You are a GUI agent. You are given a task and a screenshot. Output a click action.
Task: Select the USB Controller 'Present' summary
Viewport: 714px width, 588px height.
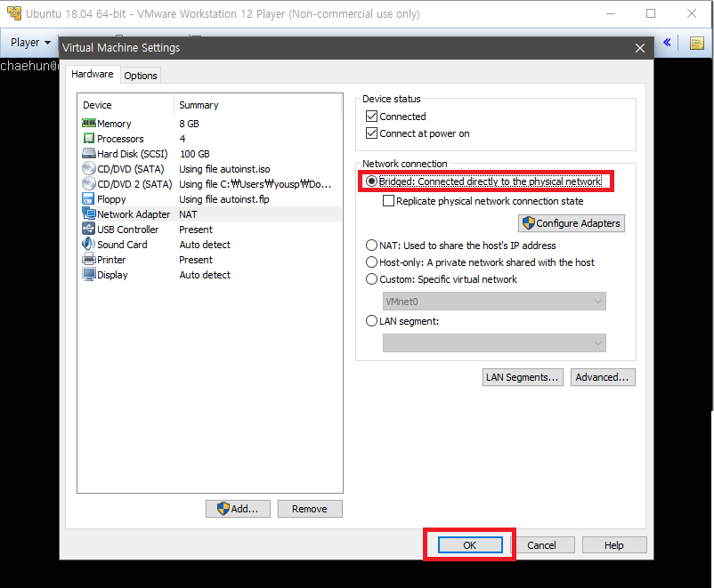[196, 230]
